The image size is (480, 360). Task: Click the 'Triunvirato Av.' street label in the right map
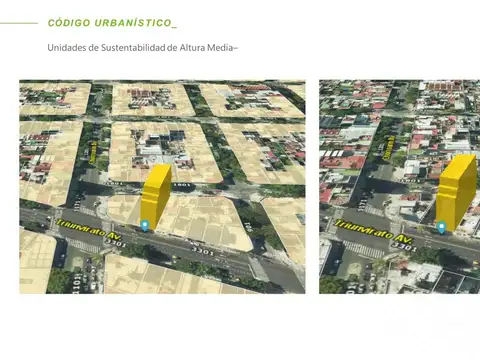click(373, 231)
